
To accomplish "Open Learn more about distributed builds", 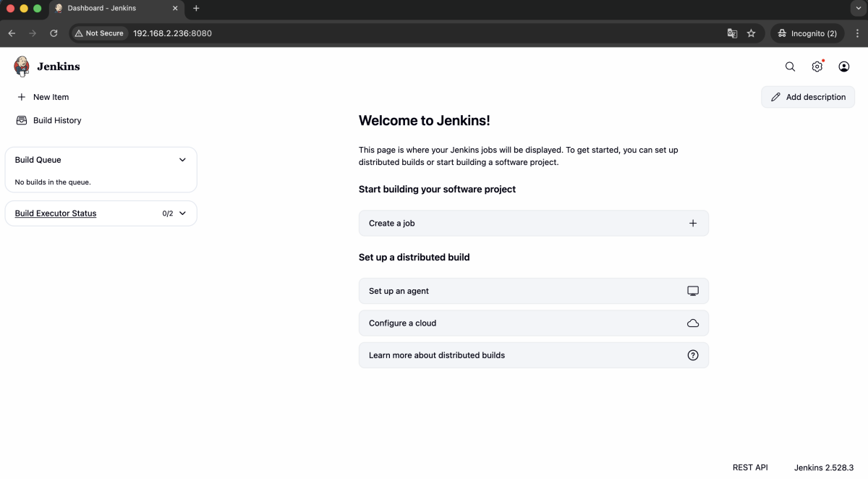I will point(437,355).
